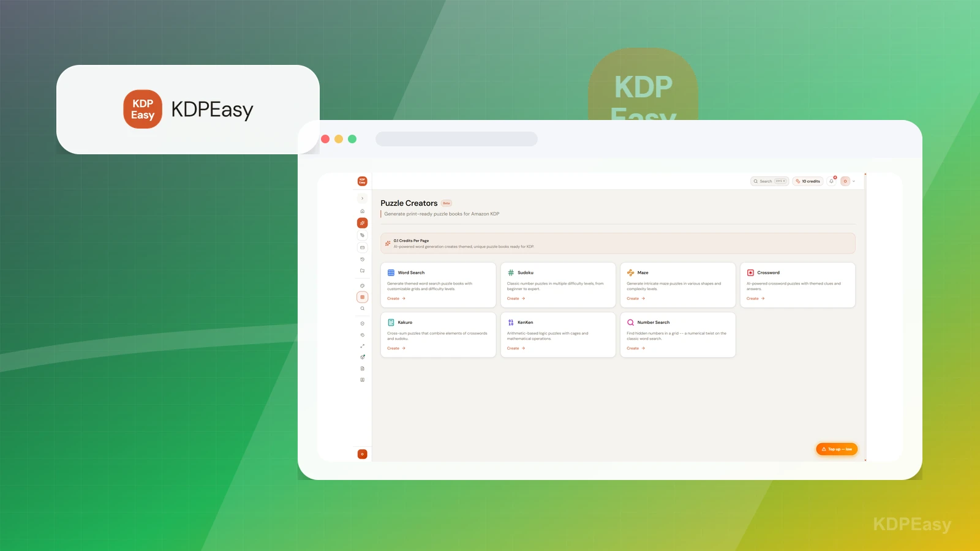Open the shield icon in sidebar

362,324
